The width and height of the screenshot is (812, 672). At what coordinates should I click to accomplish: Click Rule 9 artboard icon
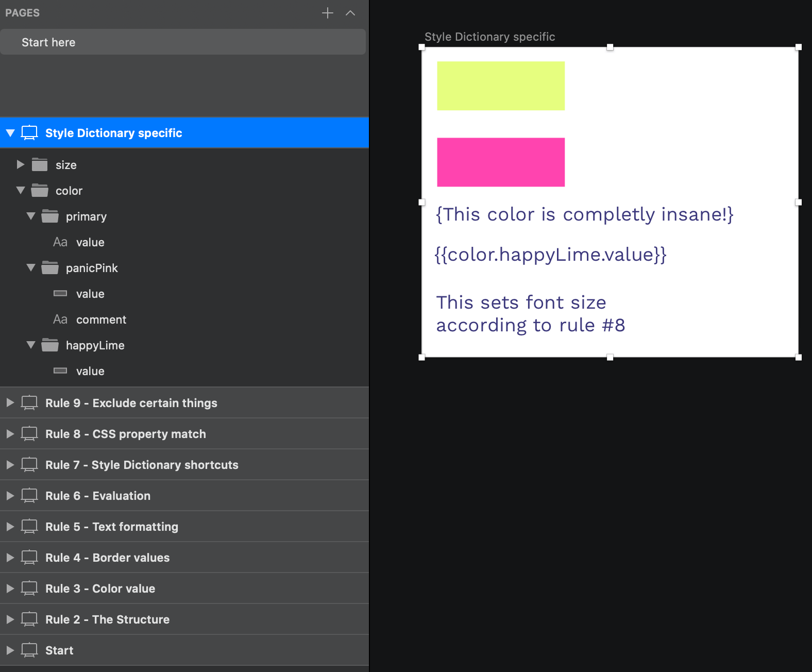(x=29, y=402)
